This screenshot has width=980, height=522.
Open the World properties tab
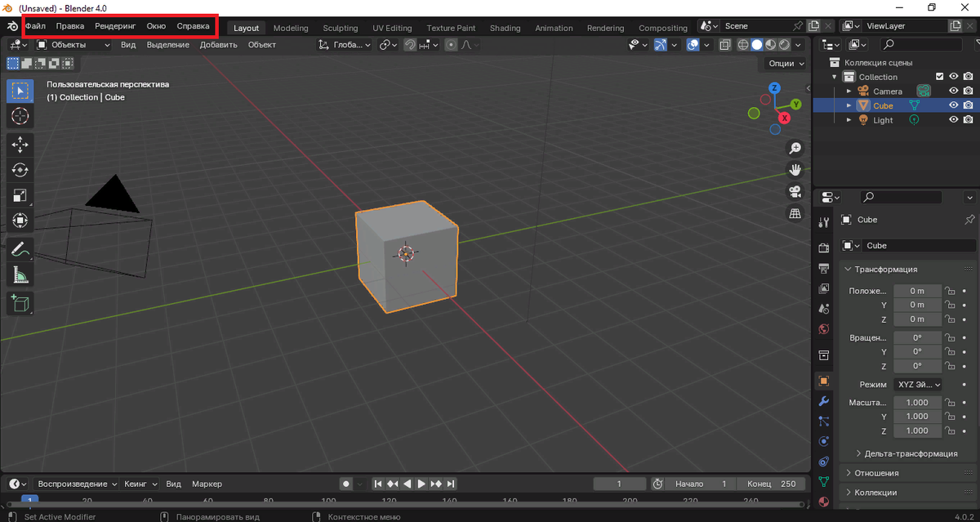coord(824,329)
